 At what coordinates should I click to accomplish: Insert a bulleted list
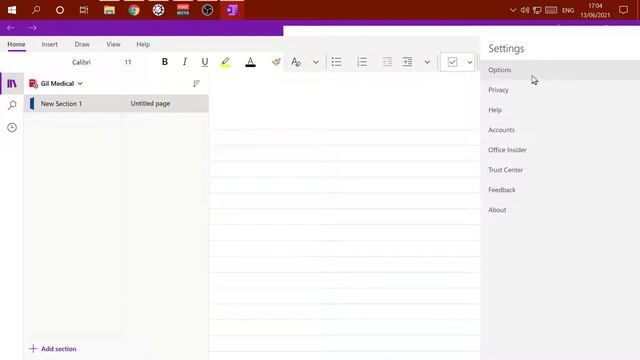pyautogui.click(x=336, y=62)
